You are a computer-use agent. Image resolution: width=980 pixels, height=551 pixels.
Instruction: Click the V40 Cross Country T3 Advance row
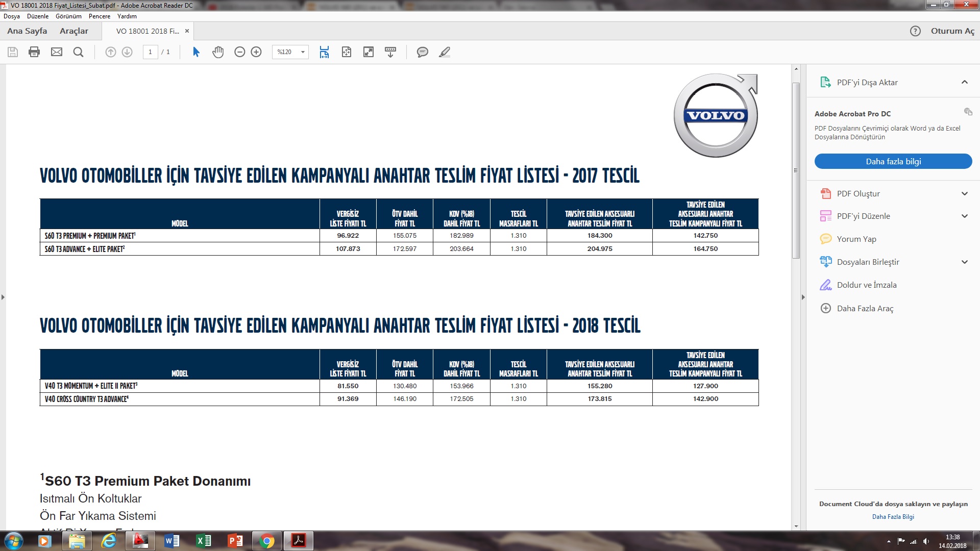click(x=399, y=399)
